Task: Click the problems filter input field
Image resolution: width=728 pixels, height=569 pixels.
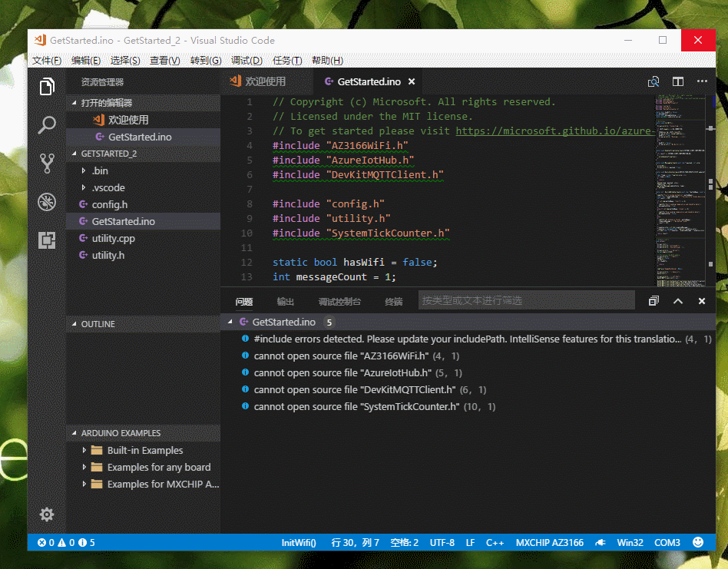Action: 526,300
